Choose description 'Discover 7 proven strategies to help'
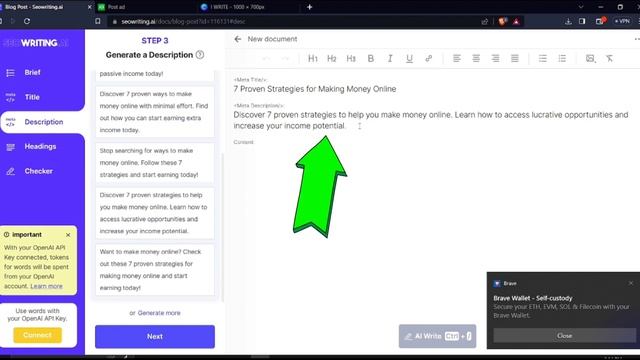Image resolution: width=640 pixels, height=360 pixels. click(155, 213)
